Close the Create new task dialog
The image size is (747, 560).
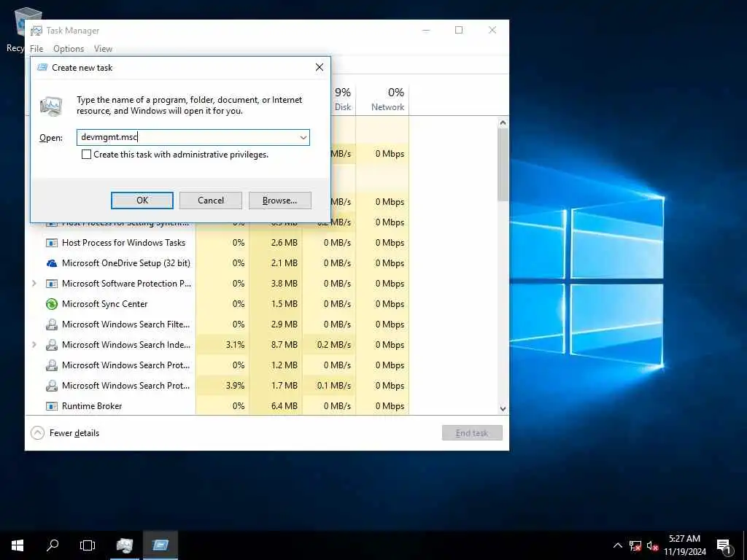320,68
